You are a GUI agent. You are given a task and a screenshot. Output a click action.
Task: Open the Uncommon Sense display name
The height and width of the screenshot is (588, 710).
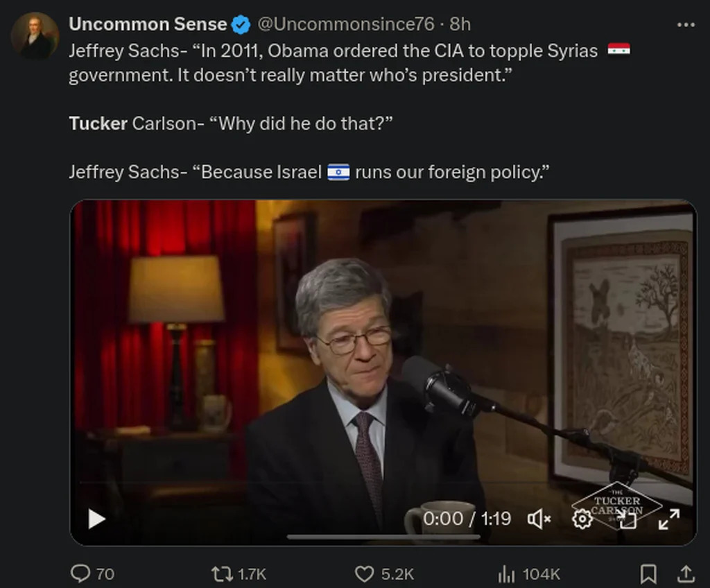pyautogui.click(x=148, y=24)
